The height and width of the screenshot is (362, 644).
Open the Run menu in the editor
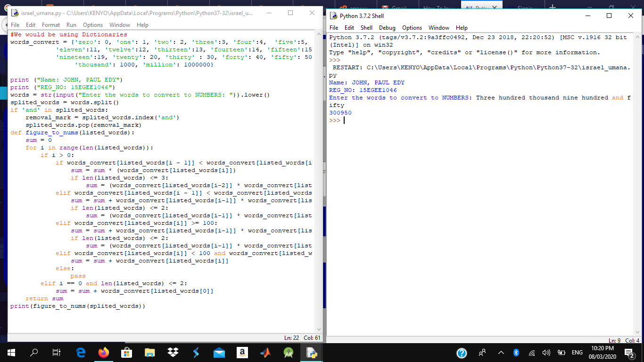[71, 25]
